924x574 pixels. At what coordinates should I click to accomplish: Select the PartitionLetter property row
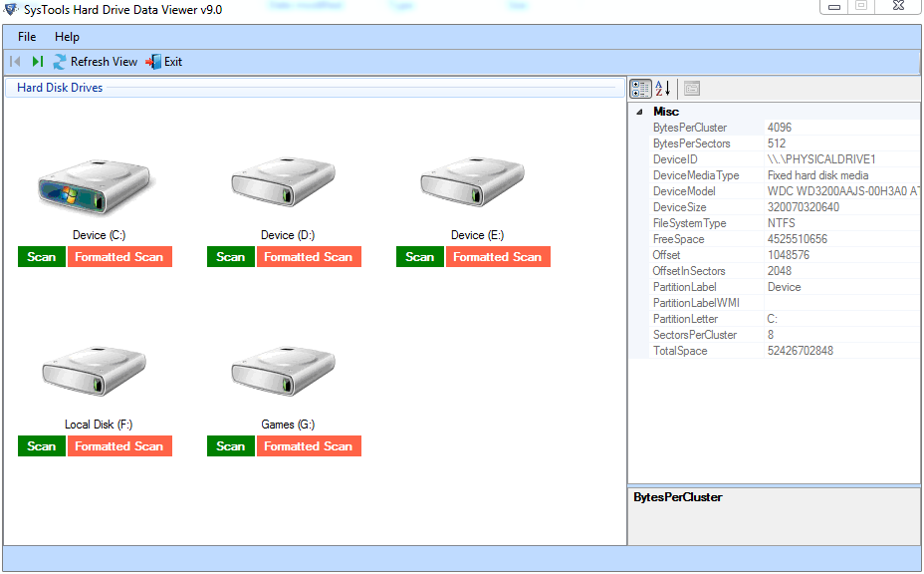click(x=784, y=319)
